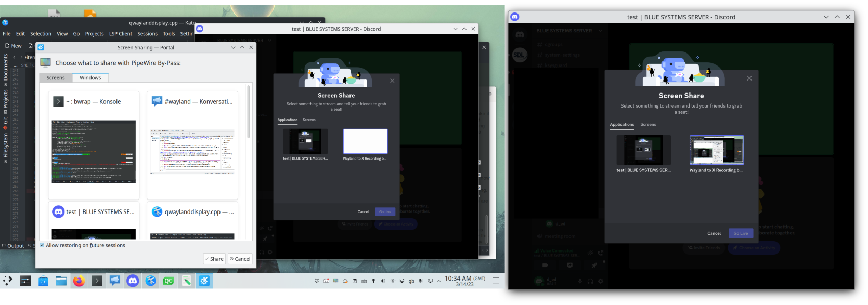Click Go Live in right Discord window
The height and width of the screenshot is (305, 868).
click(740, 233)
